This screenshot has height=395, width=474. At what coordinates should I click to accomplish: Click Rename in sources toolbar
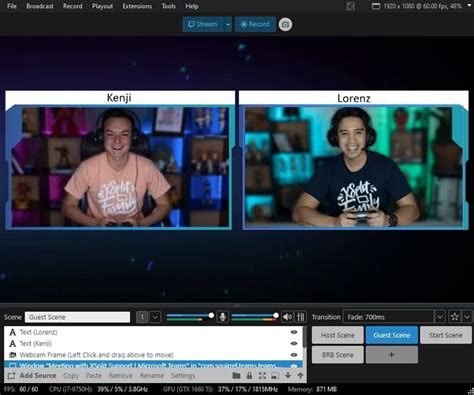click(152, 376)
